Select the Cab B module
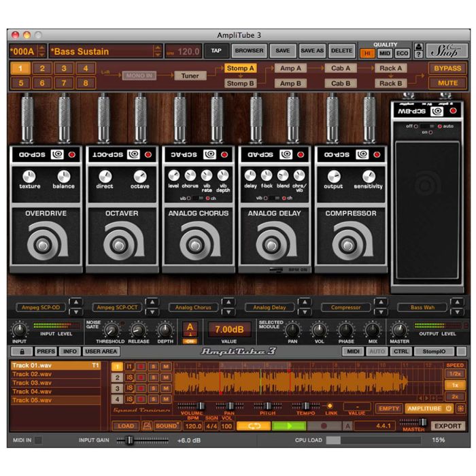 coord(341,83)
